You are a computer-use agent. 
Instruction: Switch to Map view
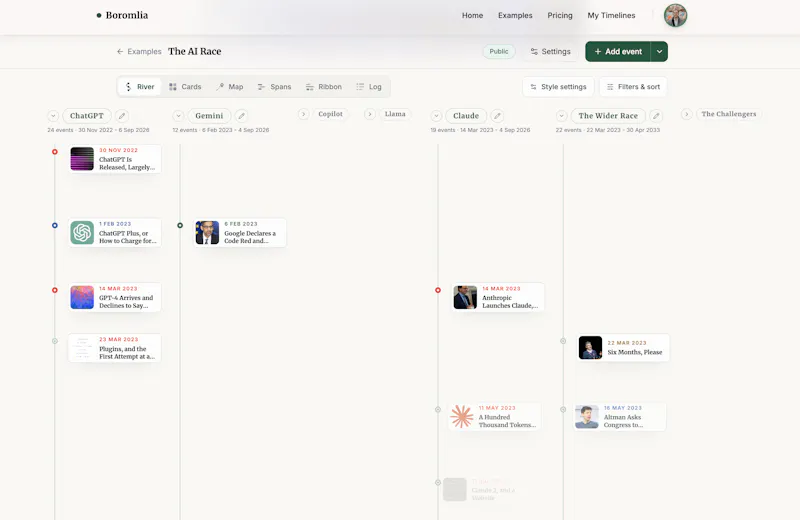click(x=230, y=87)
